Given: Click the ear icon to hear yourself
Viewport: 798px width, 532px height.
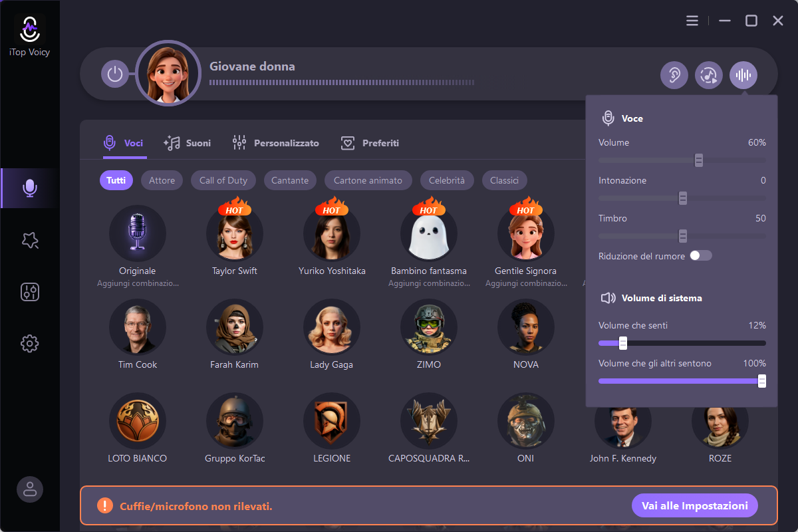Looking at the screenshot, I should tap(674, 75).
